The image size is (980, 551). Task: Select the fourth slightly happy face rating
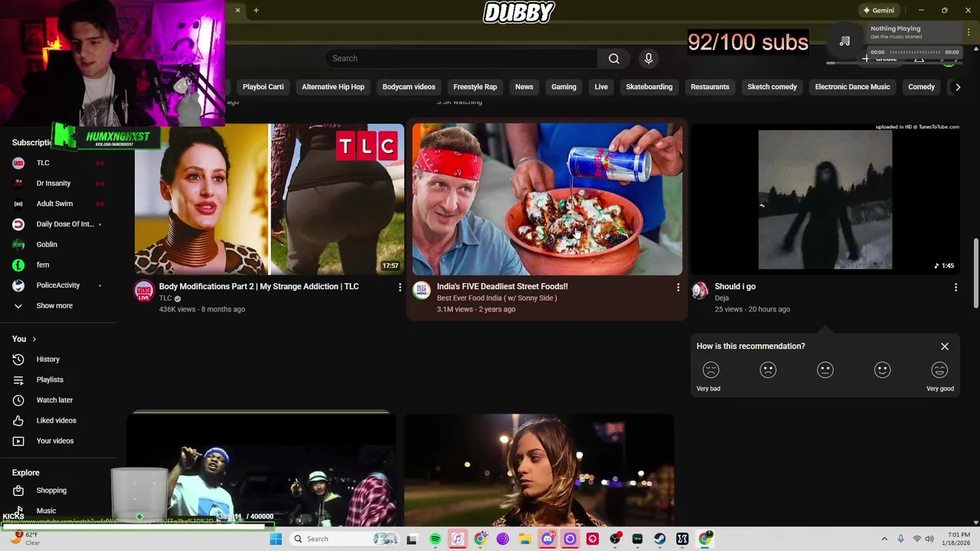[882, 370]
